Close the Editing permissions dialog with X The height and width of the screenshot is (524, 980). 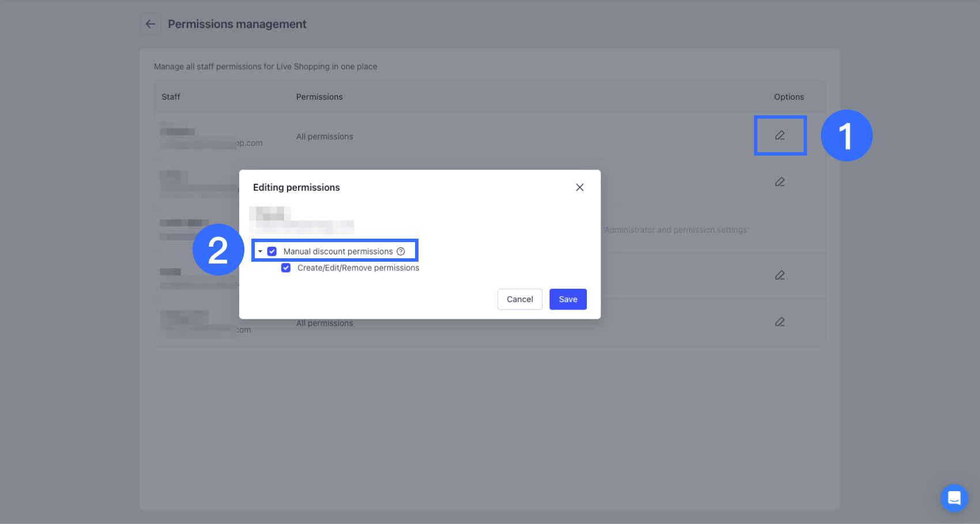click(x=579, y=187)
